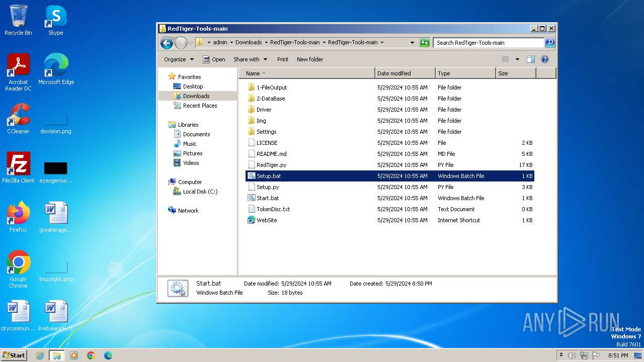
Task: Click the Search RedTiger-Tools-main field
Action: pos(489,43)
